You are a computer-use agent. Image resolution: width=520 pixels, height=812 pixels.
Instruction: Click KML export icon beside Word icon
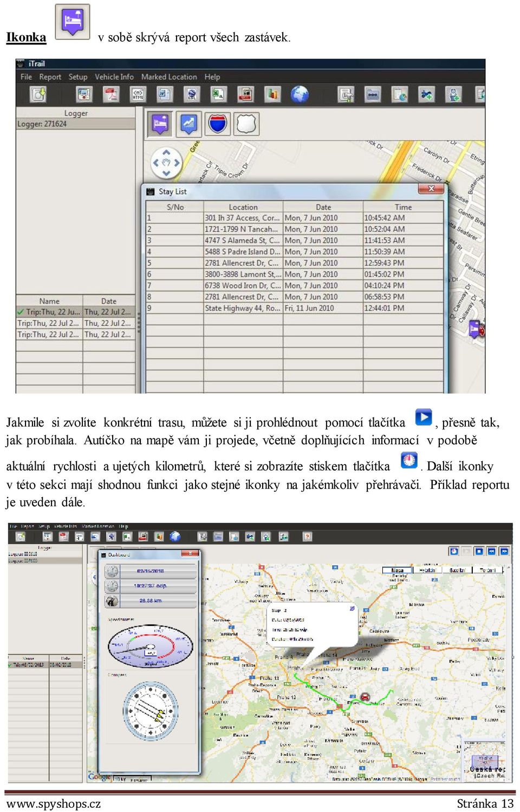pyautogui.click(x=192, y=95)
